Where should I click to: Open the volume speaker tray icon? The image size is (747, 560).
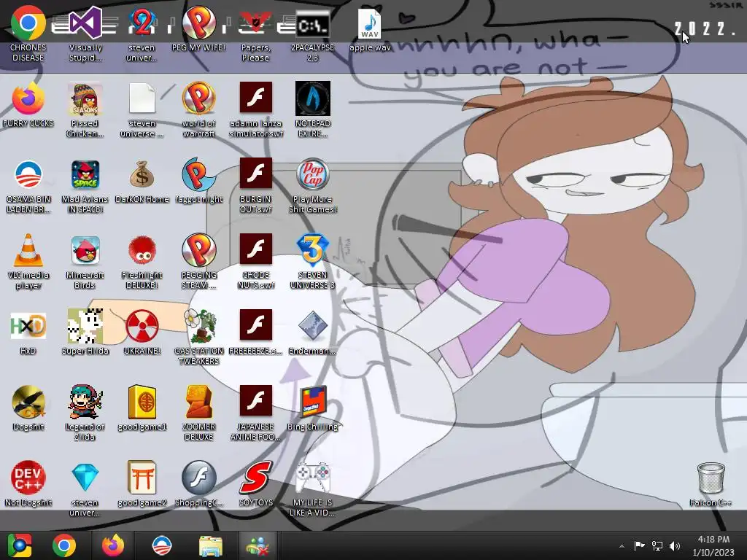tap(675, 545)
